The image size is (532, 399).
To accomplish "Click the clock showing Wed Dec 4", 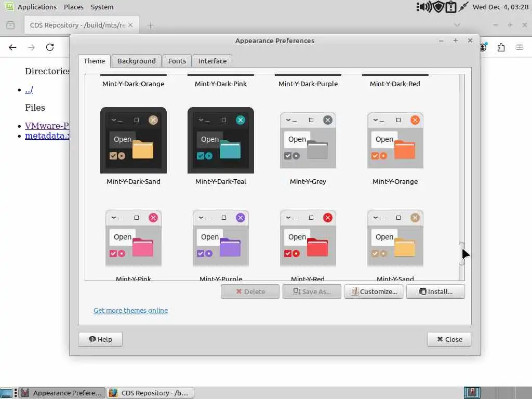I will tap(500, 7).
